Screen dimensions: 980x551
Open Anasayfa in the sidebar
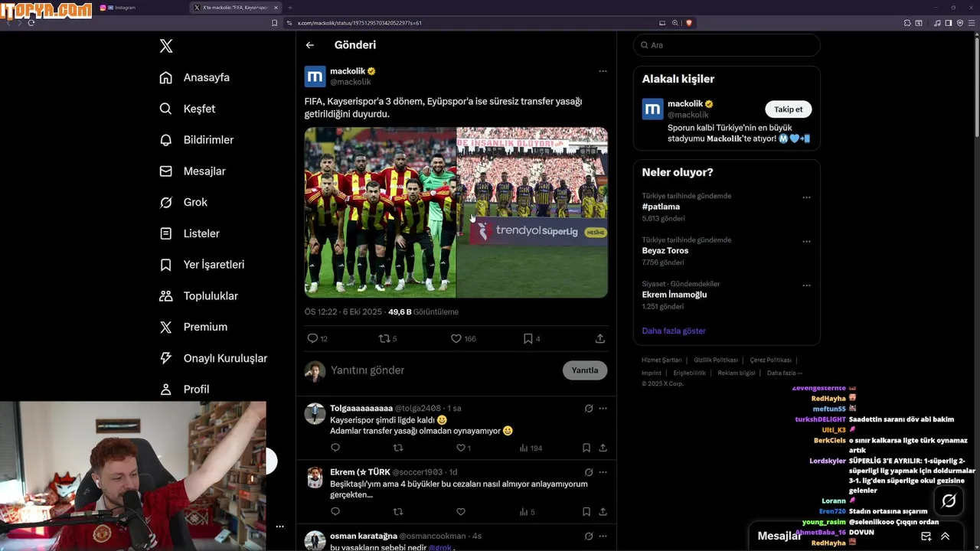pos(194,77)
